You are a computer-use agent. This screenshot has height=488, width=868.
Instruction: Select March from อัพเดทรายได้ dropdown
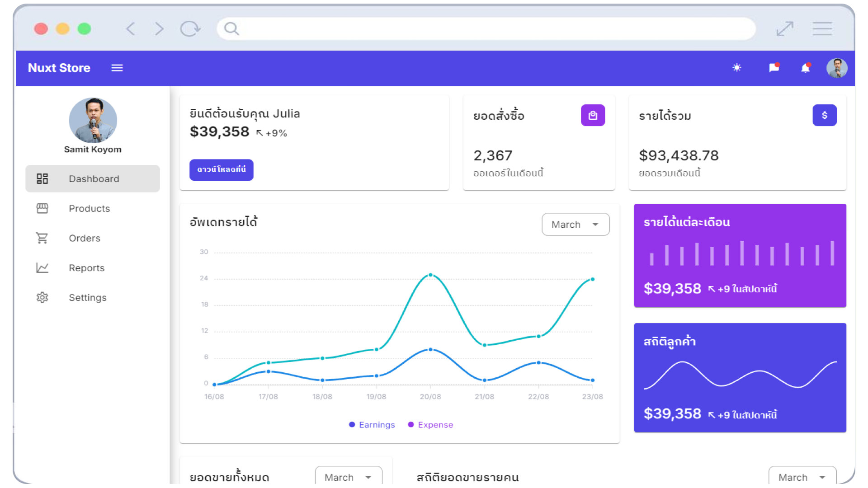575,225
